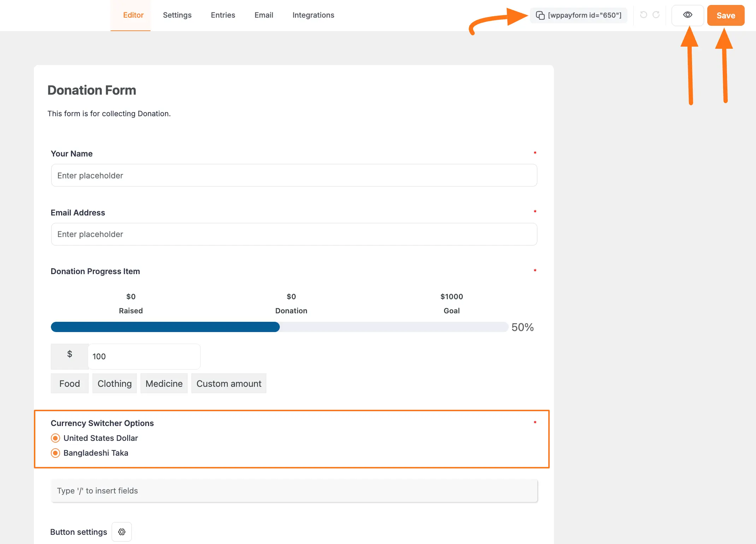This screenshot has height=544, width=756.
Task: Click the redo arrow icon
Action: (x=656, y=15)
